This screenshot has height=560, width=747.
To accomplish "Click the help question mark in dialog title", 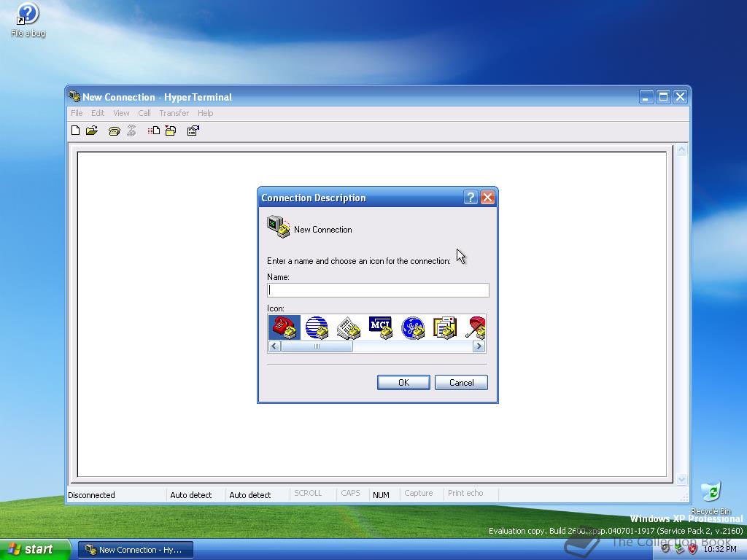I will pos(471,197).
